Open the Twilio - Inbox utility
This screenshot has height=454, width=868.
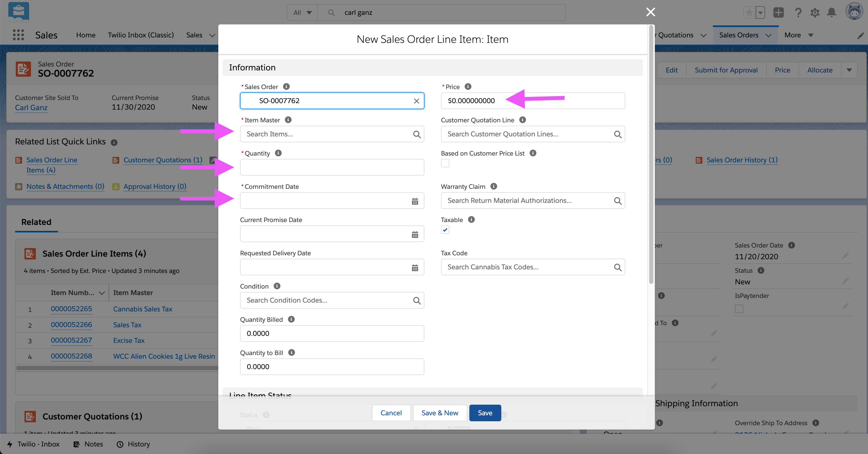pos(33,444)
